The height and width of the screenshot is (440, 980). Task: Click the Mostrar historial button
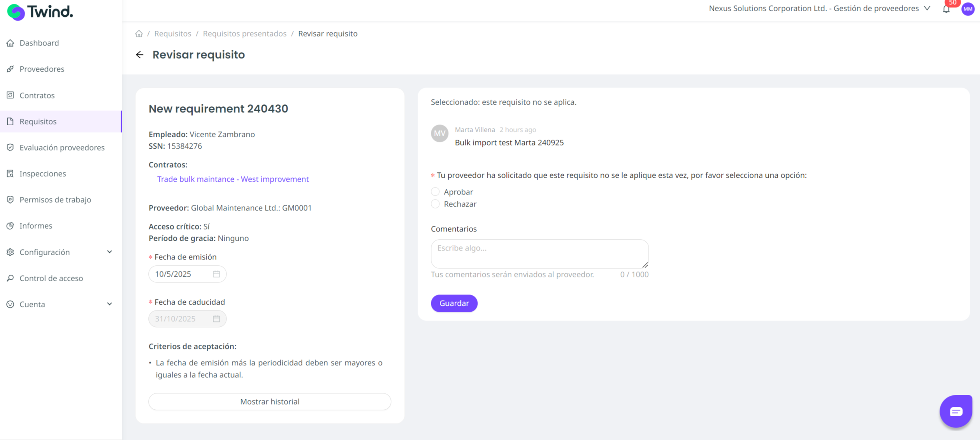269,401
